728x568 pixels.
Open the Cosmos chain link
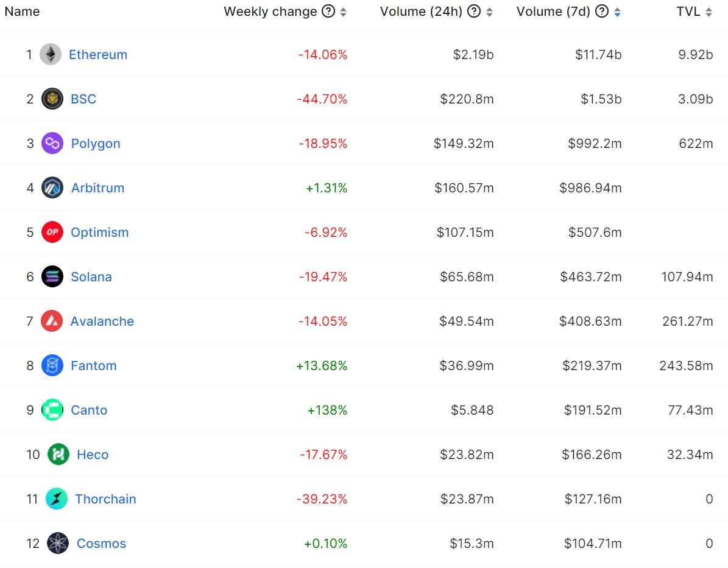[x=101, y=544]
